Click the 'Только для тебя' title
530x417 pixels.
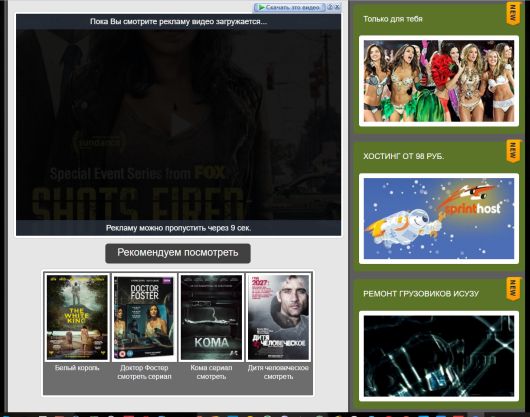pyautogui.click(x=393, y=19)
